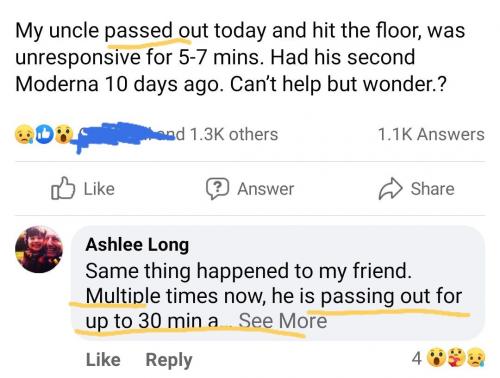Click the Share label under the post

pos(432,189)
